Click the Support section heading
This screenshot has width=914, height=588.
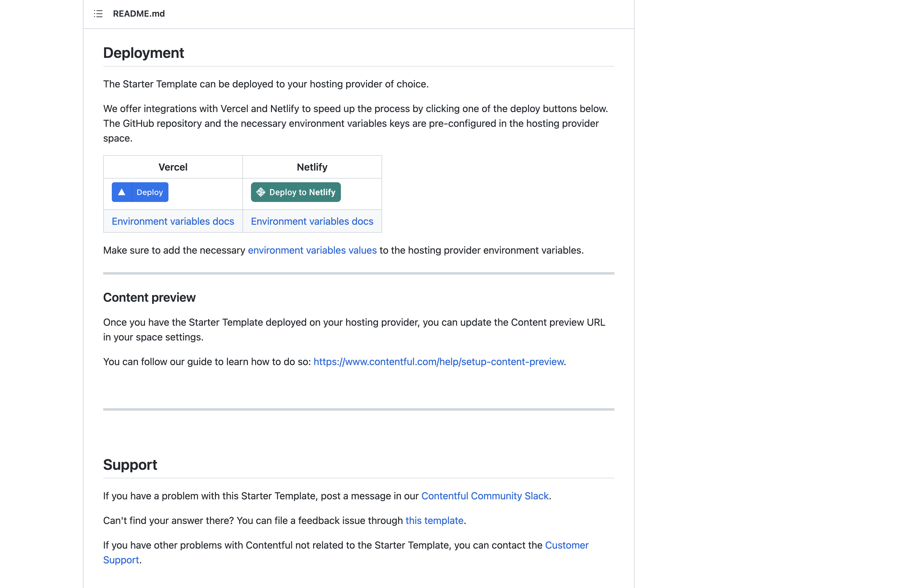coord(130,465)
